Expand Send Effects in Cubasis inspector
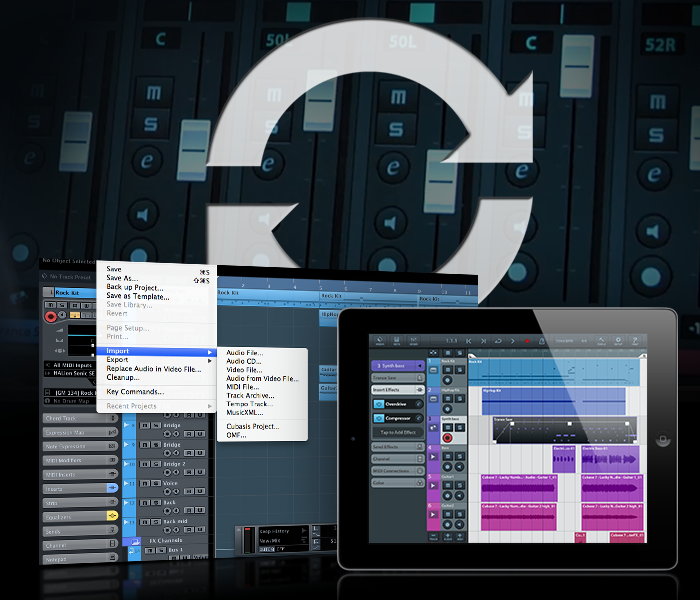This screenshot has width=700, height=600. tap(398, 446)
